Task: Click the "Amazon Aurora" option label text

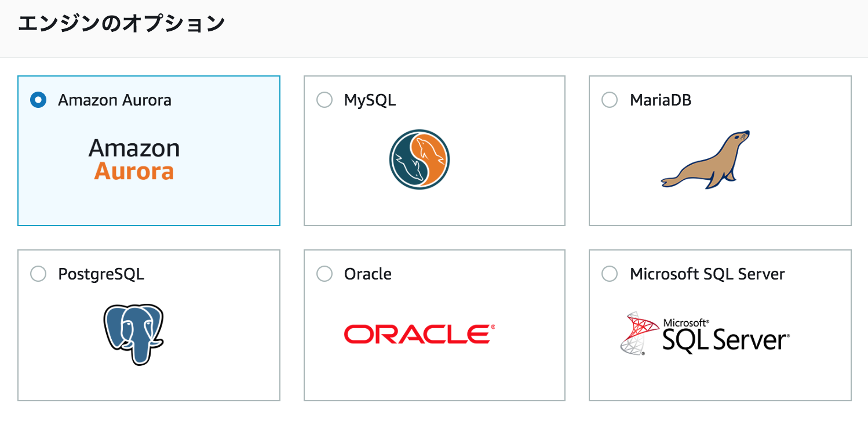Action: pyautogui.click(x=115, y=100)
